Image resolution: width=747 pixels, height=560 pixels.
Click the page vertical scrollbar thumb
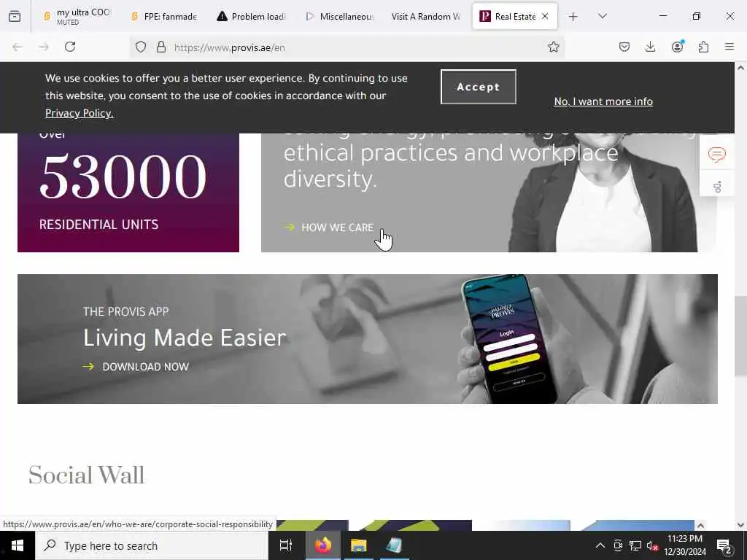click(740, 335)
